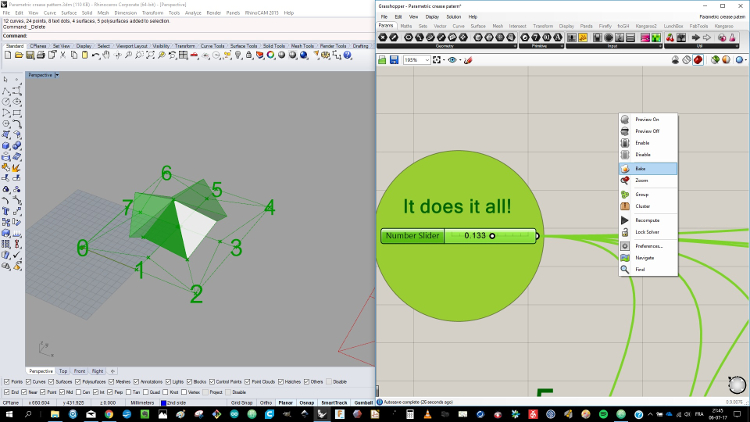Click the shaded preview sphere icon in Grasshopper
This screenshot has width=750, height=422.
click(x=726, y=60)
